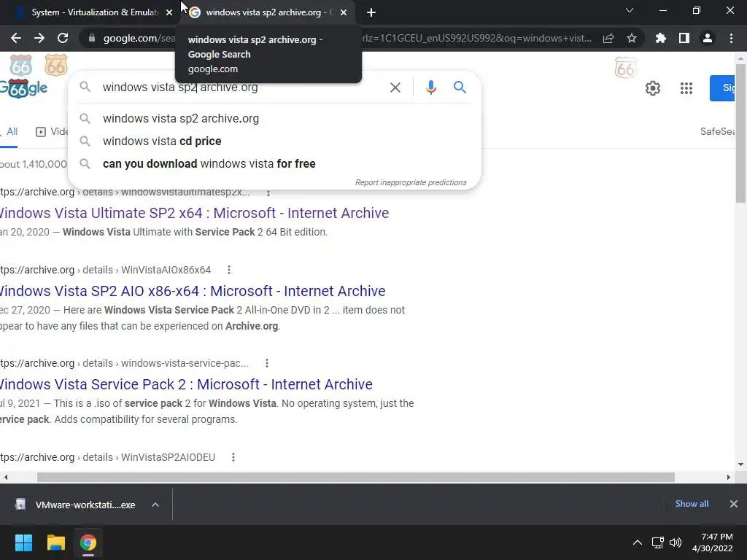747x560 pixels.
Task: Dismiss the downloads bar
Action: point(734,504)
